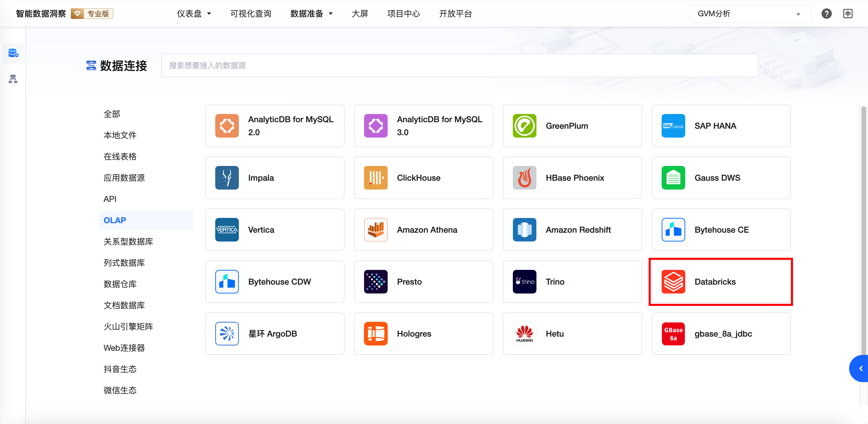Open the data connection sidebar icon
The width and height of the screenshot is (868, 424).
tap(13, 53)
